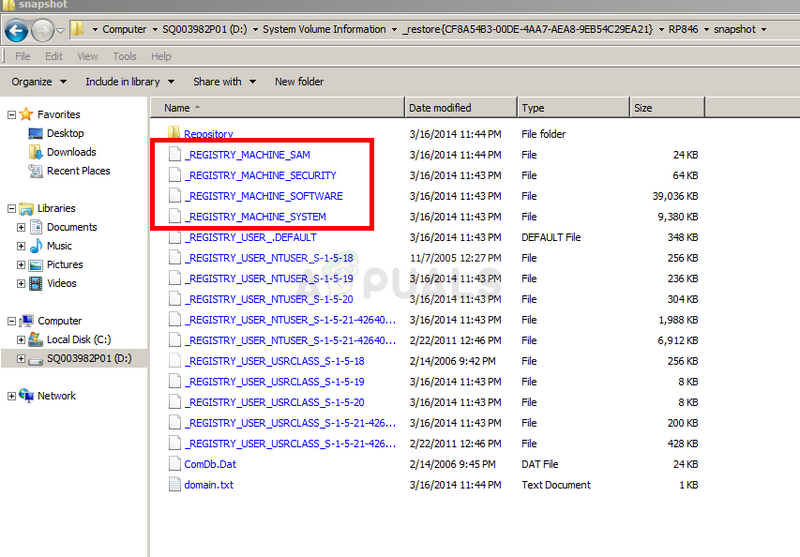Viewport: 800px width, 557px height.
Task: Expand the Documents library node
Action: click(21, 227)
